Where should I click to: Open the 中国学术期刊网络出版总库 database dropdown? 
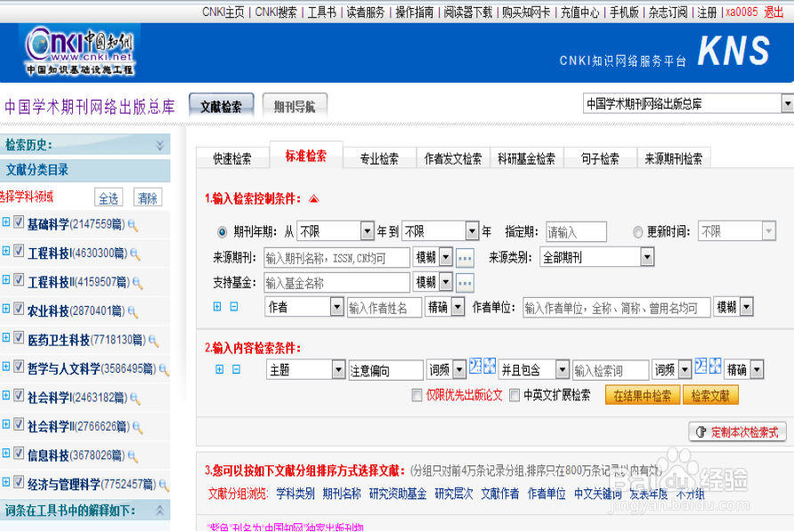click(x=688, y=104)
